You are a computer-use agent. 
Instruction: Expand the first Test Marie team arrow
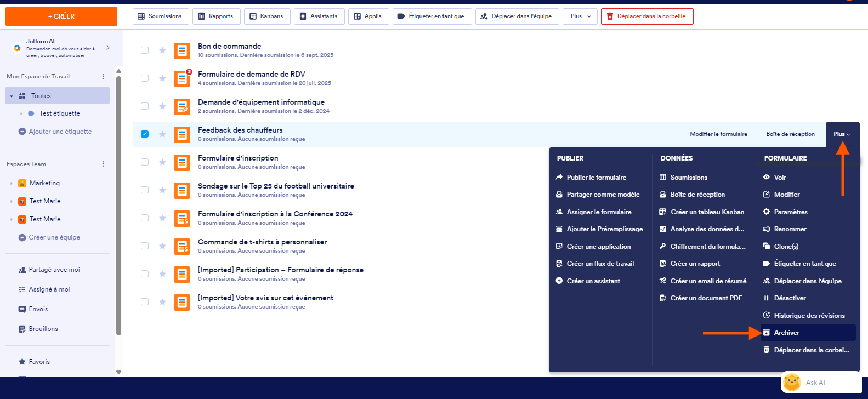11,201
